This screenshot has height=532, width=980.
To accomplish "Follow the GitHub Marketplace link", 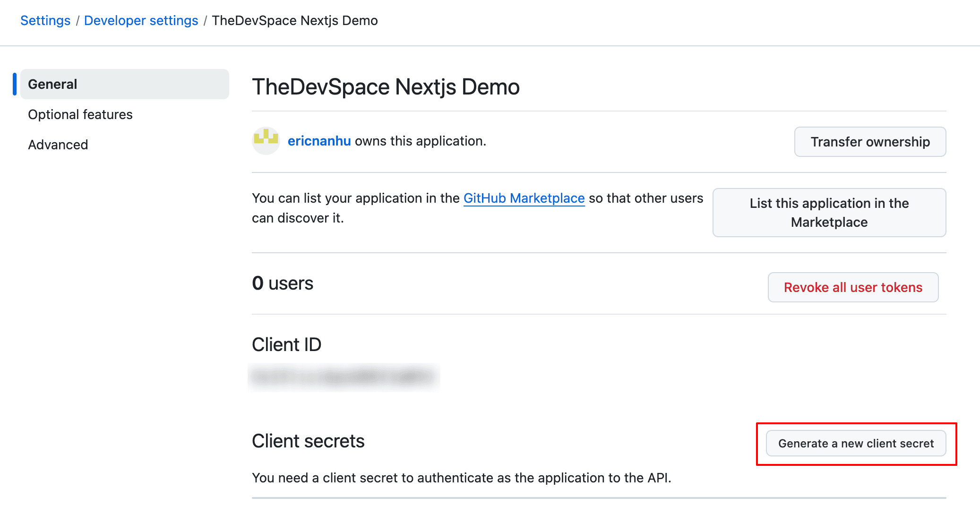I will 524,198.
